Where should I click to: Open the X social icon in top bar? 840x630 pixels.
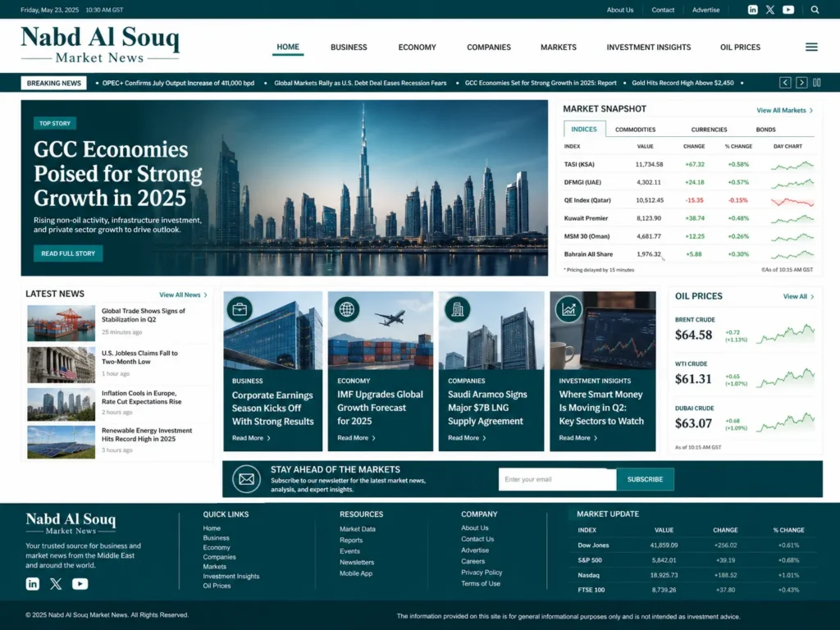click(x=769, y=10)
